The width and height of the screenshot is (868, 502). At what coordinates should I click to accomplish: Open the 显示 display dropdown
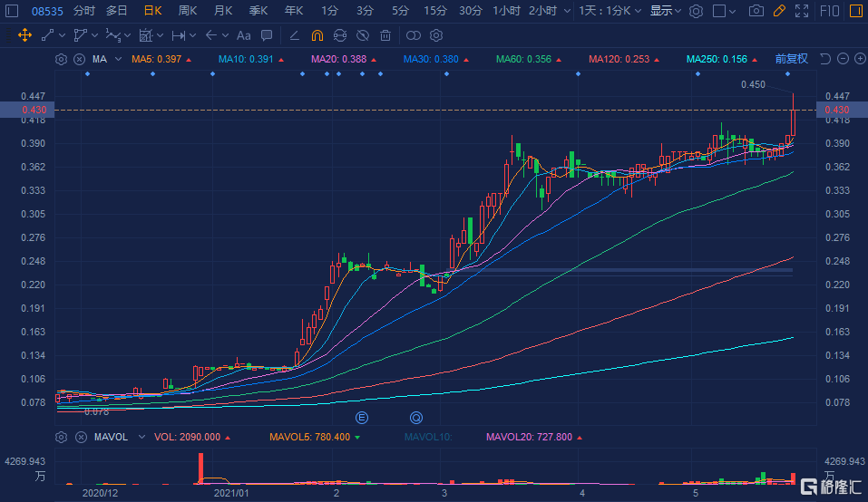coord(667,11)
